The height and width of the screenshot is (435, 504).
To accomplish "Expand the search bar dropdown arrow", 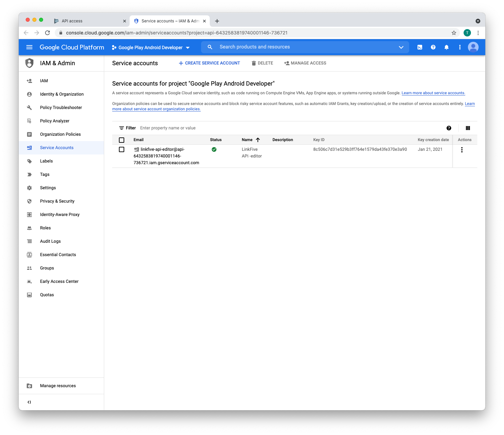I will point(401,47).
